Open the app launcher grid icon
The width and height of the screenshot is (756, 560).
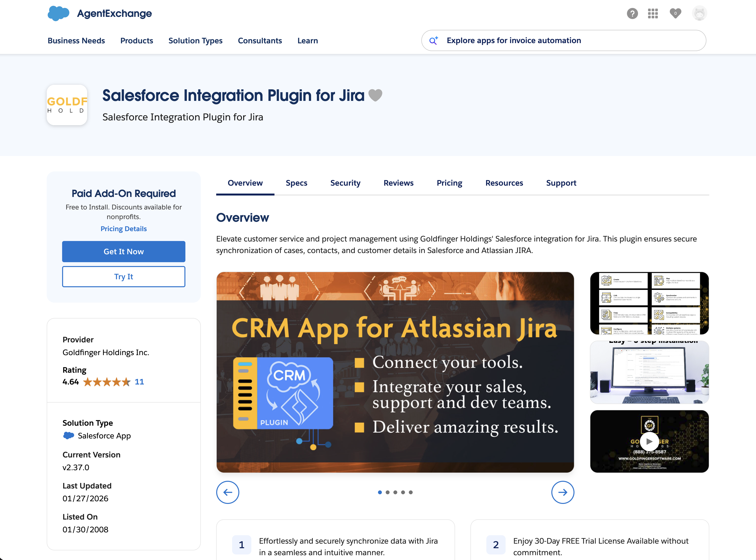653,13
